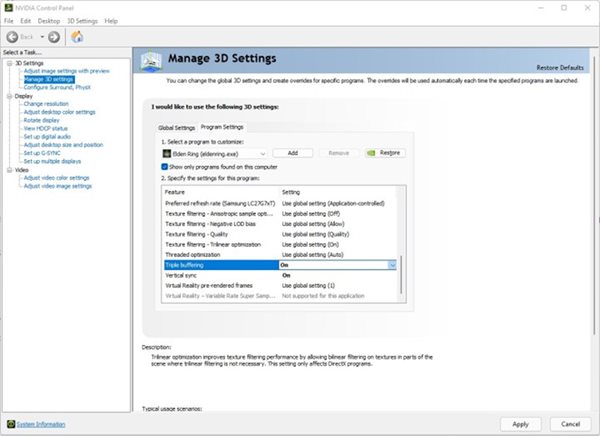Screen dimensions: 600x436
Task: Select the Vertical sync row
Action: point(280,275)
